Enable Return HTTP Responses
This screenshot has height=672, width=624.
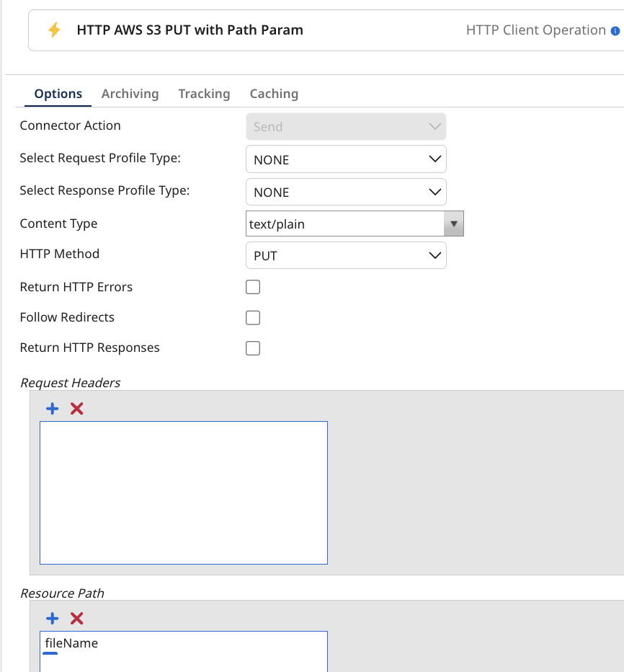(x=252, y=348)
